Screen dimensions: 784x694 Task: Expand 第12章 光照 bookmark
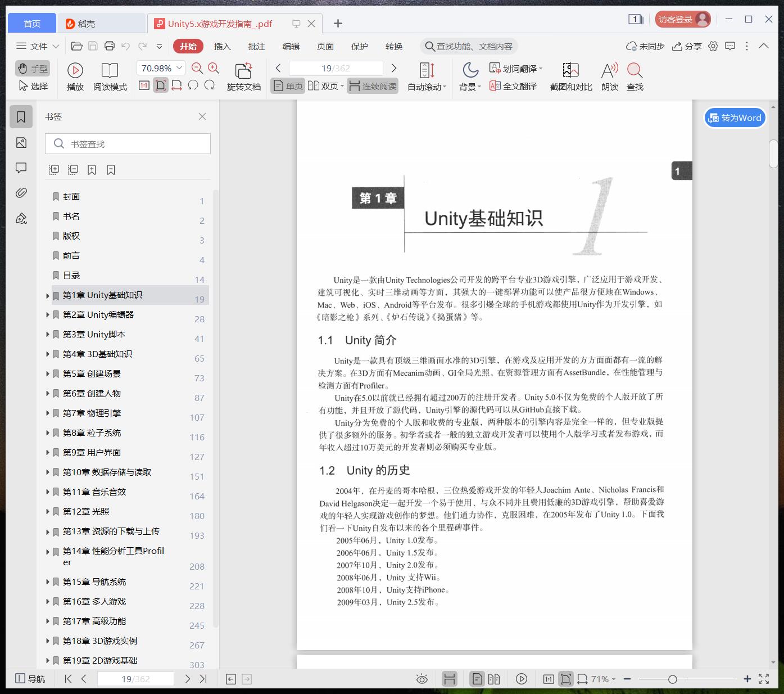48,511
